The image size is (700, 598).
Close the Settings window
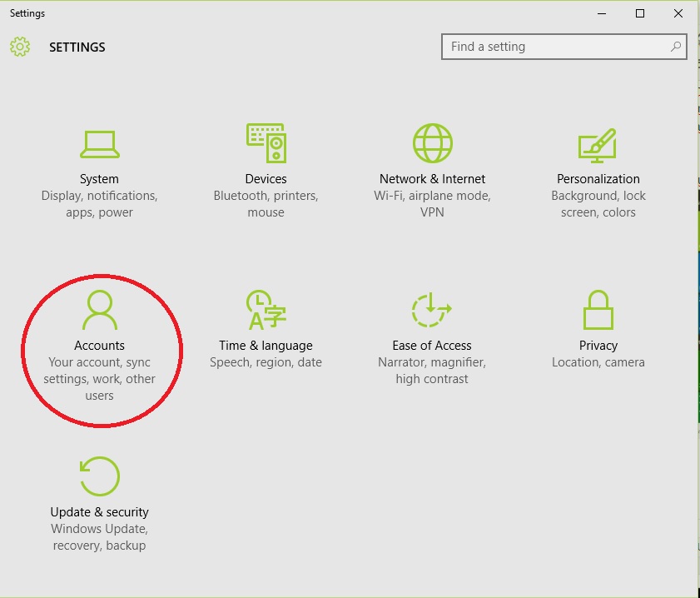coord(678,13)
